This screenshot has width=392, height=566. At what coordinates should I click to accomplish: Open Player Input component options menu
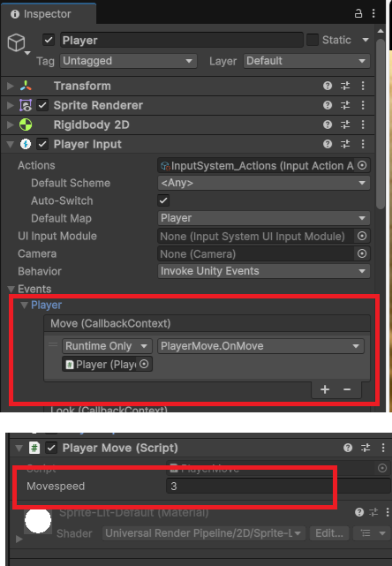(363, 145)
